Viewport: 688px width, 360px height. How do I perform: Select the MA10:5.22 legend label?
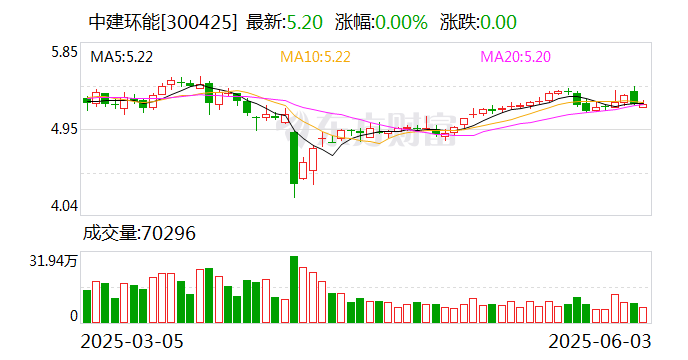[x=315, y=57]
